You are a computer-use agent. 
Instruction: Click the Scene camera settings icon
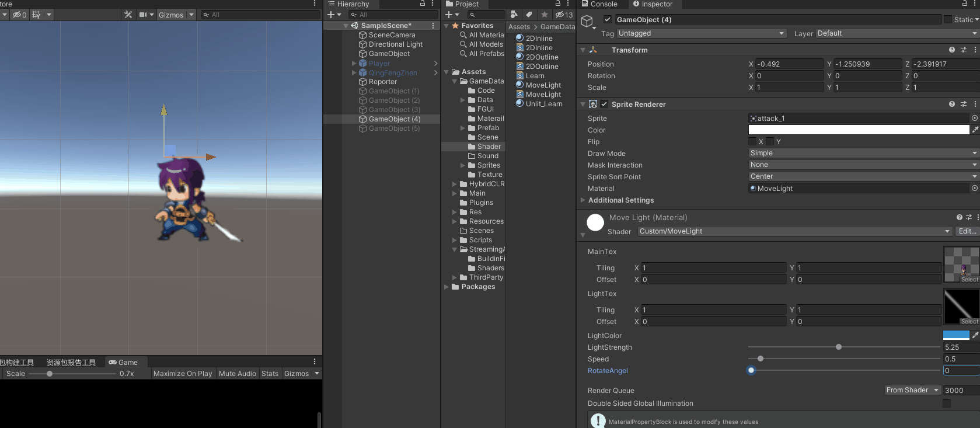click(143, 15)
